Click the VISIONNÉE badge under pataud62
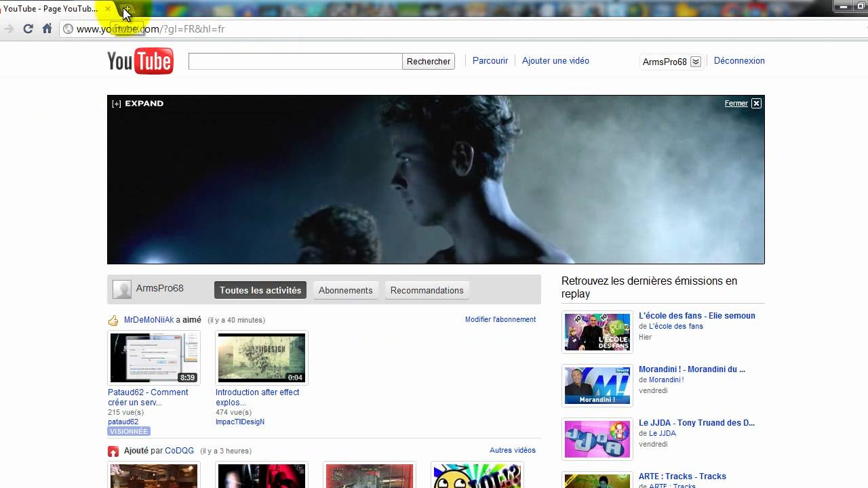868x488 pixels. [x=129, y=431]
